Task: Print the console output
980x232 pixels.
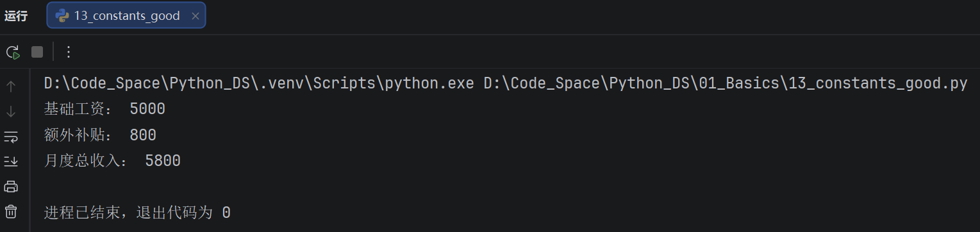Action: click(11, 186)
